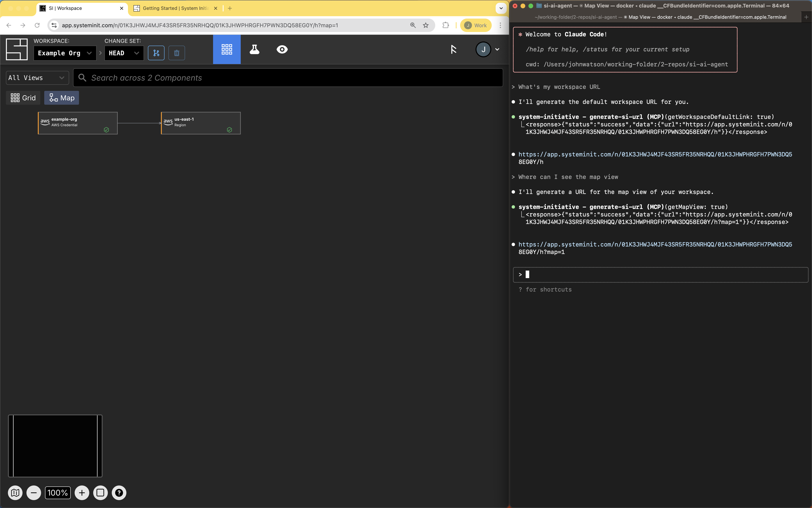
Task: Click the site information icon in address bar
Action: 54,25
